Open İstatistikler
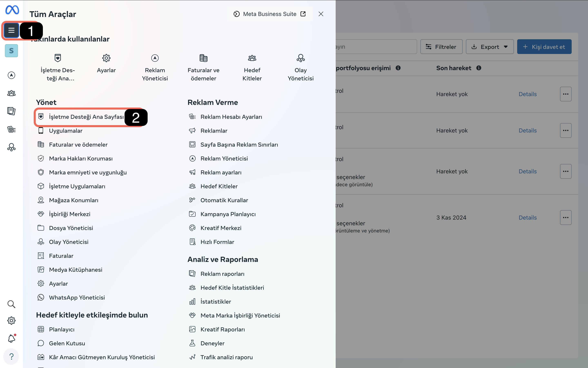588x368 pixels. [x=210, y=302]
